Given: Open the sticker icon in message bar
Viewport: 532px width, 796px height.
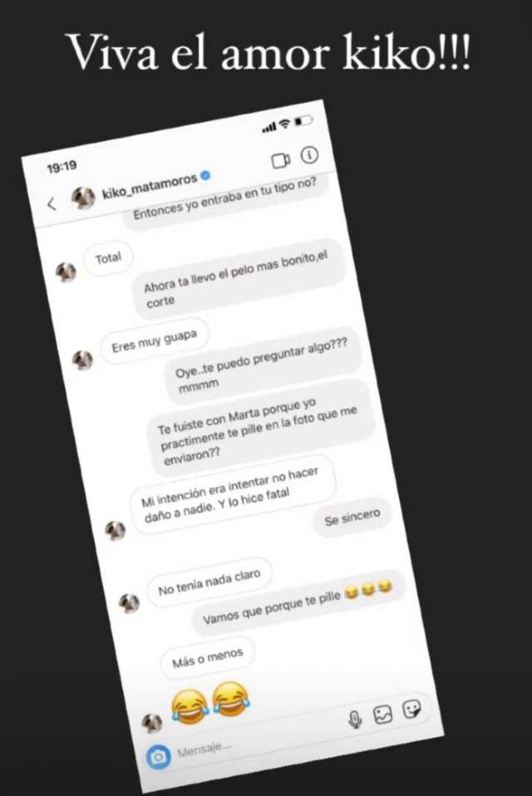Looking at the screenshot, I should [x=411, y=709].
